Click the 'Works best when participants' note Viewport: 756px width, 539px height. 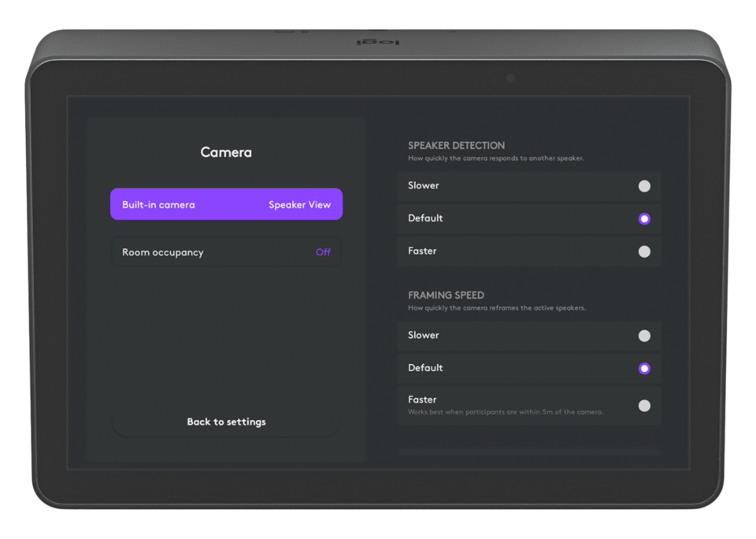pyautogui.click(x=505, y=412)
